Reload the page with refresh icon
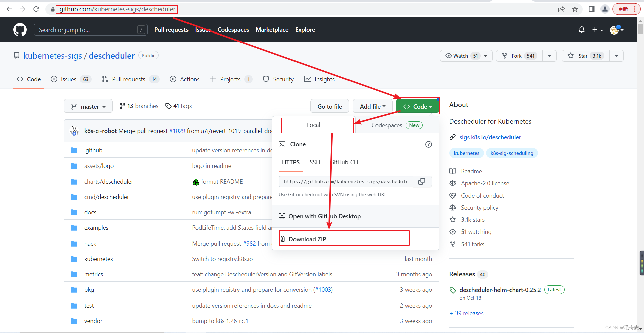Screen dimensions: 644x333 [x=36, y=9]
